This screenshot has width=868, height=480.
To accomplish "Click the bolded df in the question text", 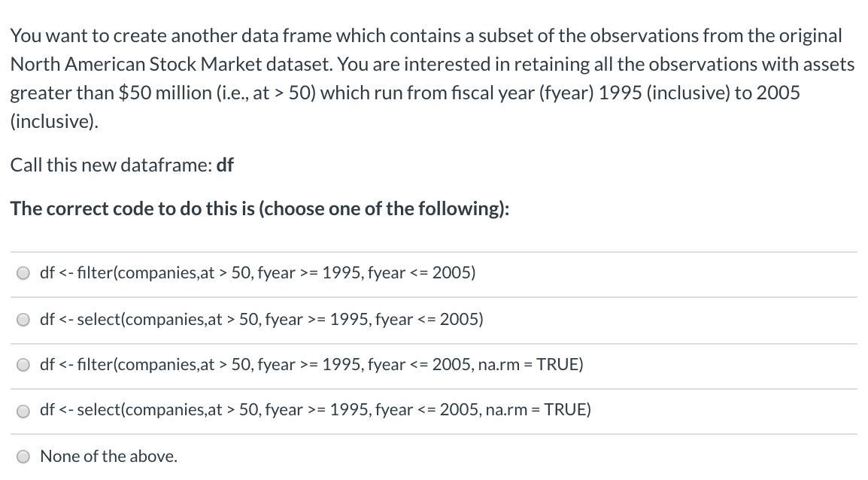I will click(x=226, y=164).
